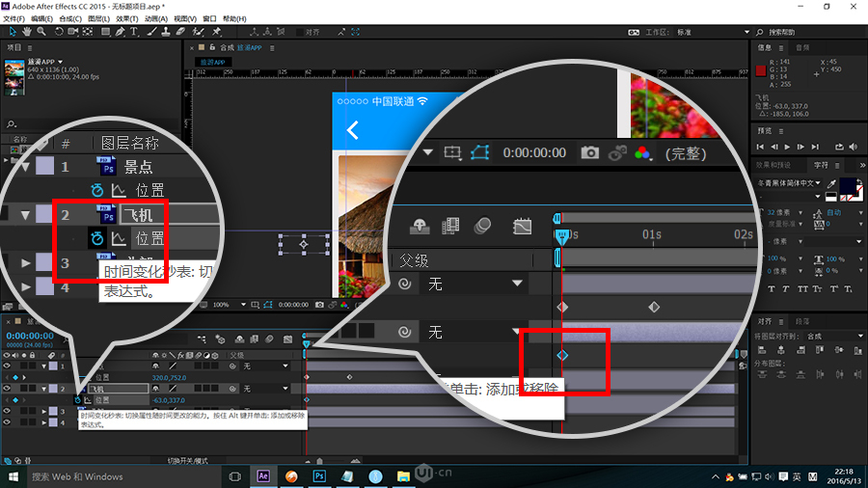
Task: Click the stopwatch for 飞机 position
Action: [x=77, y=399]
